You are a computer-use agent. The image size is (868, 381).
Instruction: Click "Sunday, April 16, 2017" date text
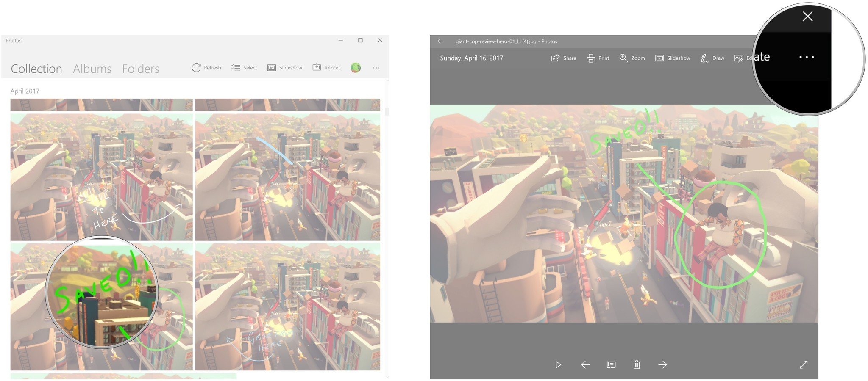[x=471, y=58]
